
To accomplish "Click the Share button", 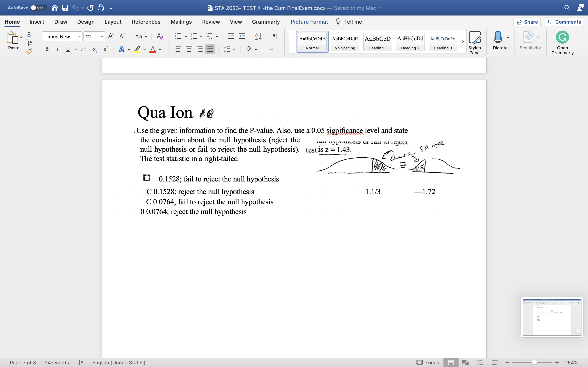I will [x=528, y=22].
